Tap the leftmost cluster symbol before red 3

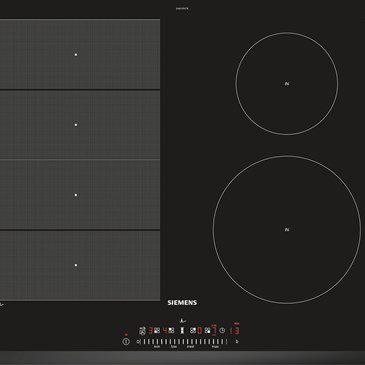[x=142, y=330]
